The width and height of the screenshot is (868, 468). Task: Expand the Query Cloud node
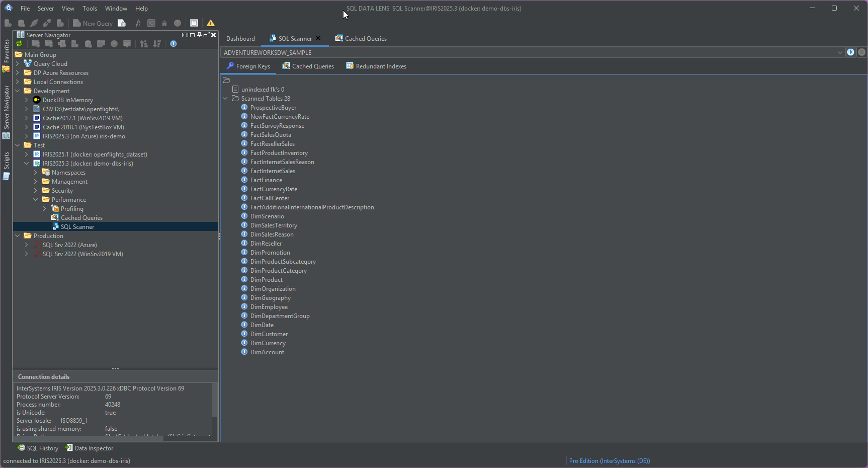[x=18, y=64]
